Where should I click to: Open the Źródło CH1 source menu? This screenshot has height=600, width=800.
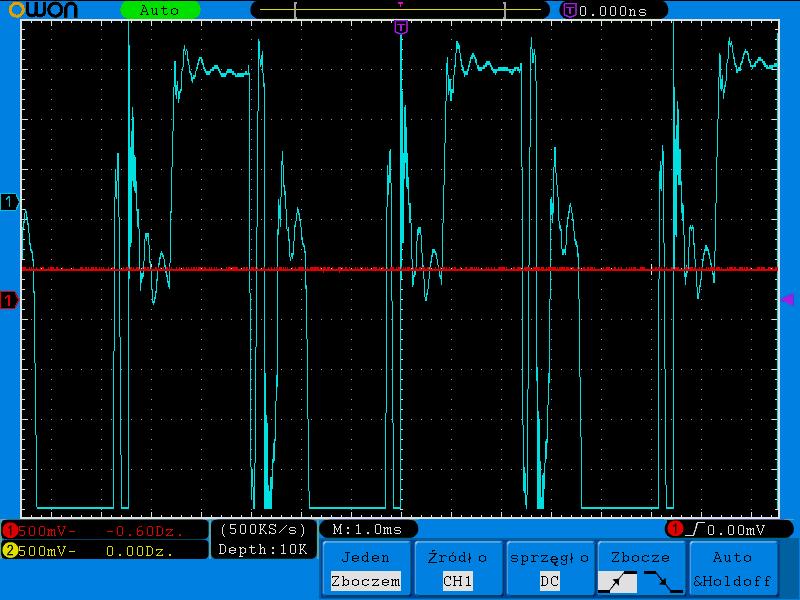(458, 569)
